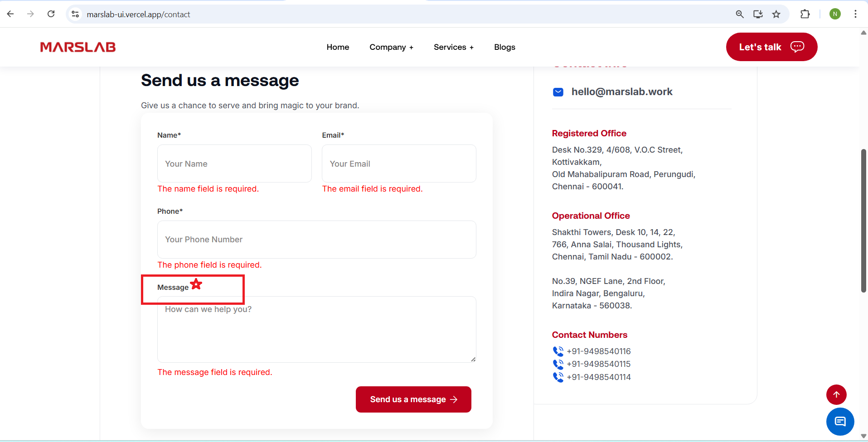Expand the Company menu
Image resolution: width=868 pixels, height=442 pixels.
[391, 47]
